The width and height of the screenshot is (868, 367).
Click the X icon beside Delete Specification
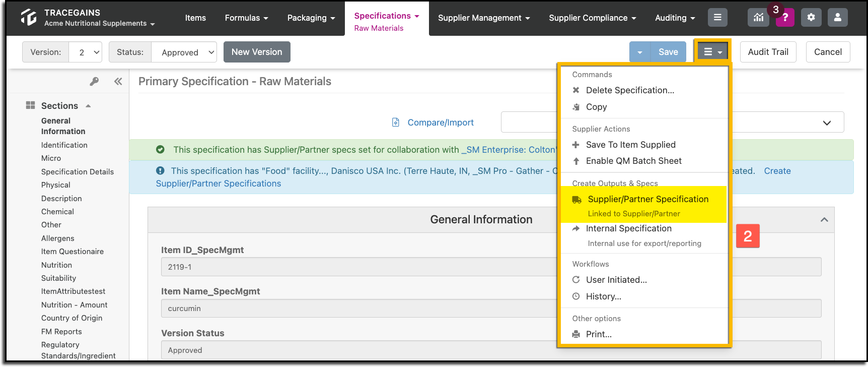pos(576,90)
